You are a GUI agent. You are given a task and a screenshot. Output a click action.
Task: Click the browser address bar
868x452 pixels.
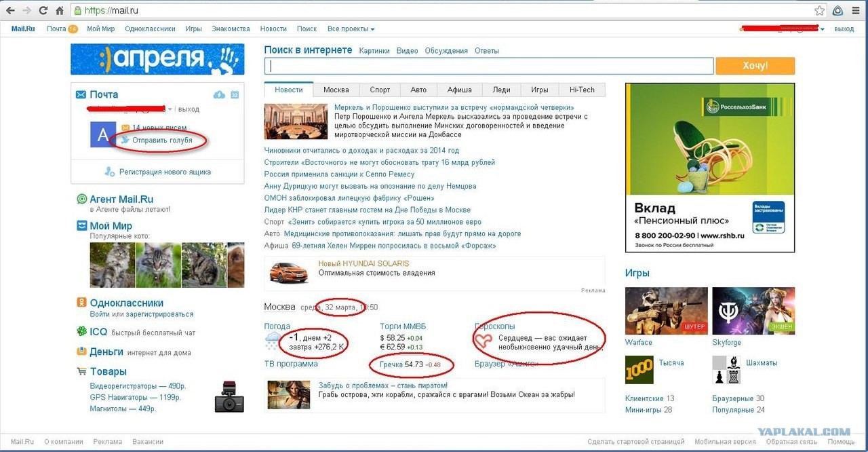[441, 11]
